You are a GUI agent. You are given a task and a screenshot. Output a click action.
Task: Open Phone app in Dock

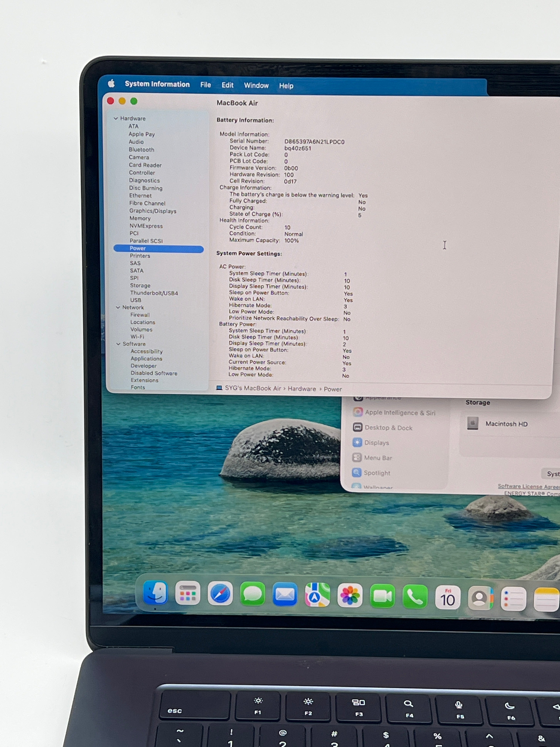[x=415, y=597]
